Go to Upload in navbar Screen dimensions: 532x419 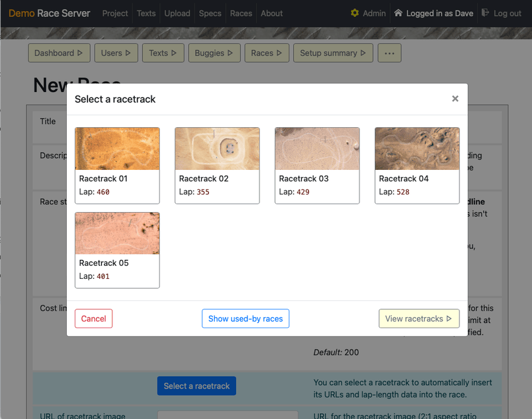point(177,13)
